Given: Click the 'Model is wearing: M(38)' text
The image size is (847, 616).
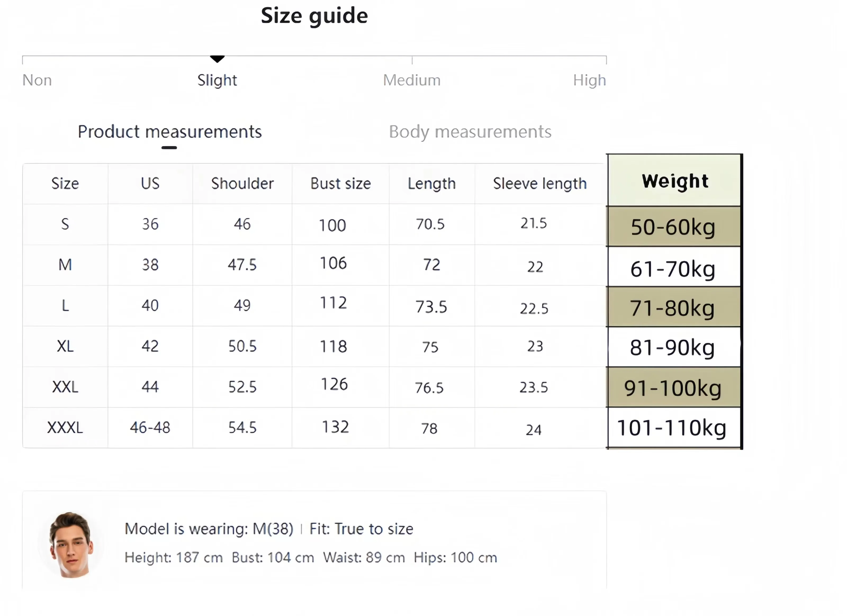Looking at the screenshot, I should 209,529.
